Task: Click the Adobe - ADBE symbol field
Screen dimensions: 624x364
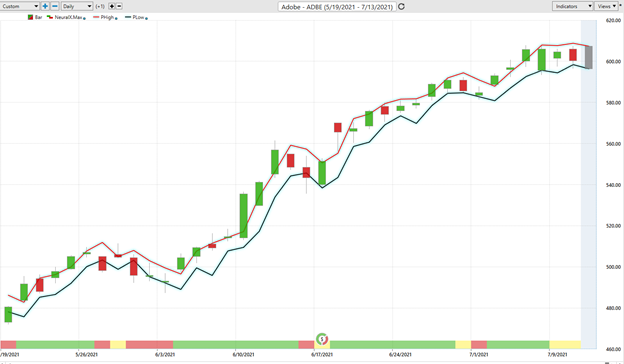Action: click(337, 7)
